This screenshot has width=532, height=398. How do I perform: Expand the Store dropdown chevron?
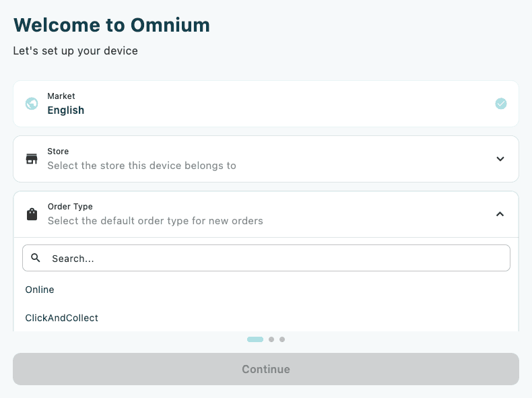[x=500, y=159]
